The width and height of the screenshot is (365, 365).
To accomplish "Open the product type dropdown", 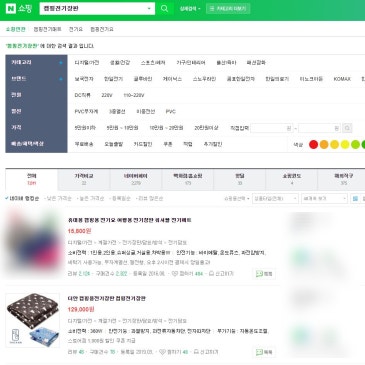I will [275, 199].
